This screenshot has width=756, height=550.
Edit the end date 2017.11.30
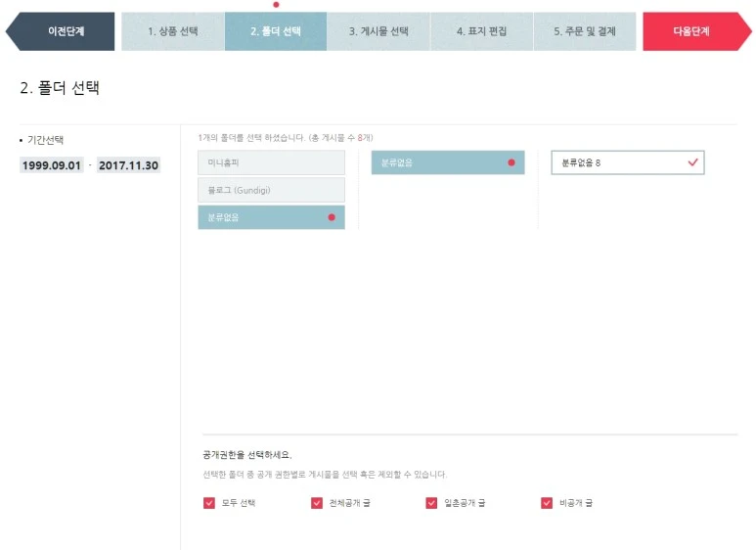(x=128, y=165)
